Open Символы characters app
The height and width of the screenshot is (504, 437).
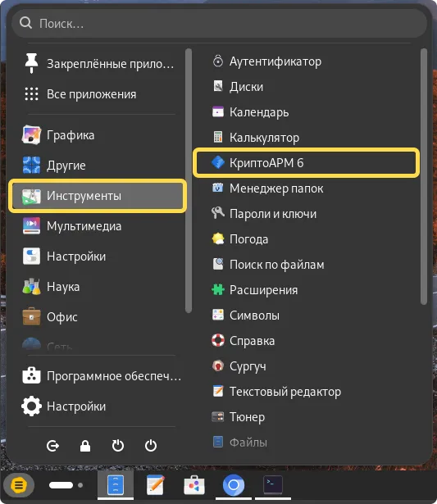(x=306, y=315)
